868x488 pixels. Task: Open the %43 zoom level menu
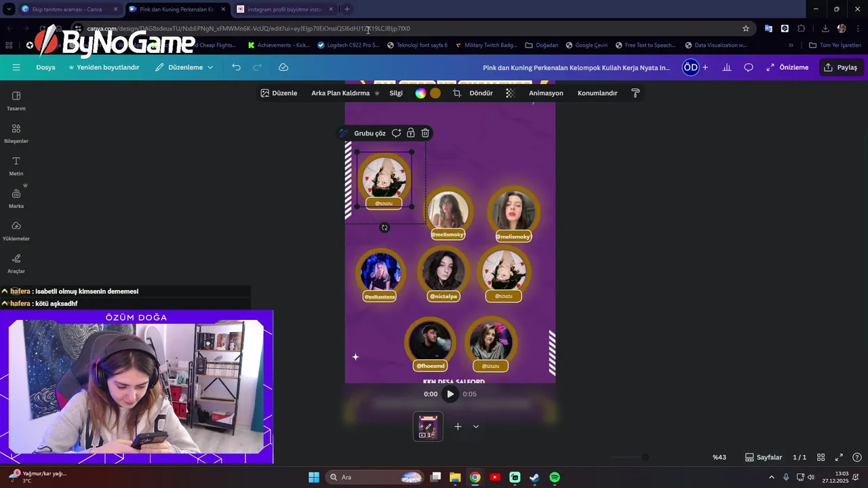719,457
